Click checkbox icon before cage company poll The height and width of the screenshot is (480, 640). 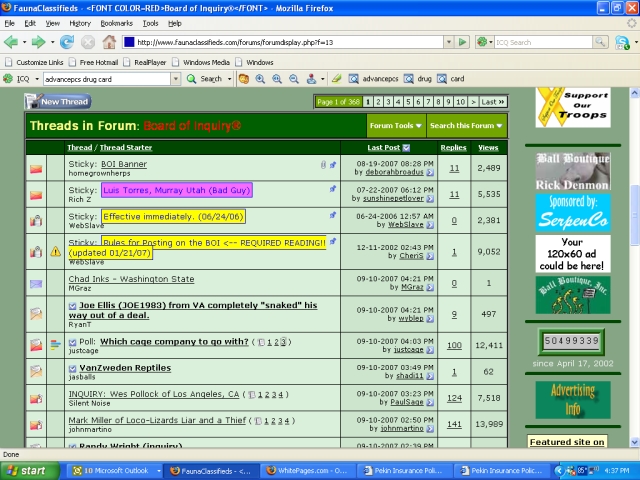point(72,342)
